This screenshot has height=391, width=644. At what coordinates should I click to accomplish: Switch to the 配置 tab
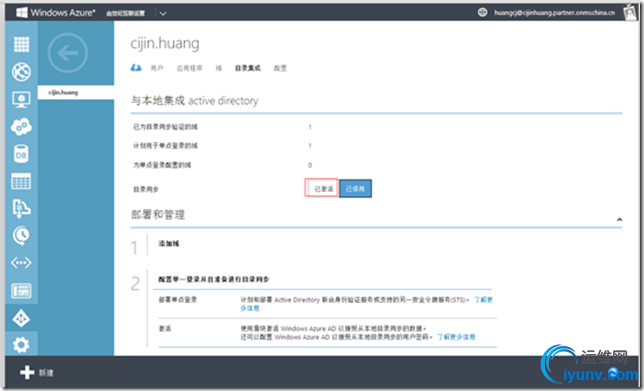280,68
